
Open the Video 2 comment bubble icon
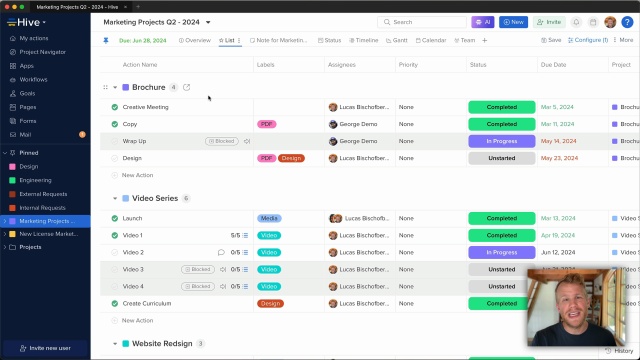[221, 253]
